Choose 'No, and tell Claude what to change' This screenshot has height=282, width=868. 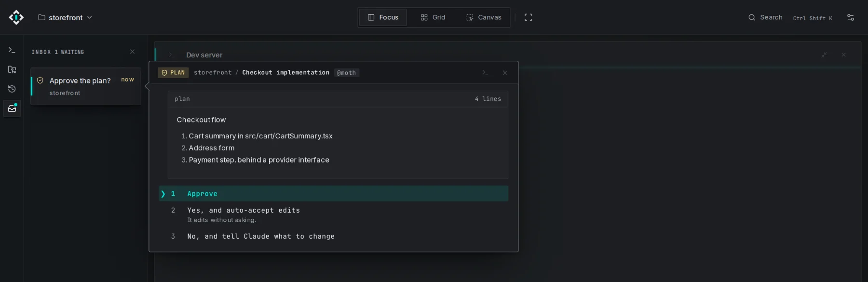333,236
